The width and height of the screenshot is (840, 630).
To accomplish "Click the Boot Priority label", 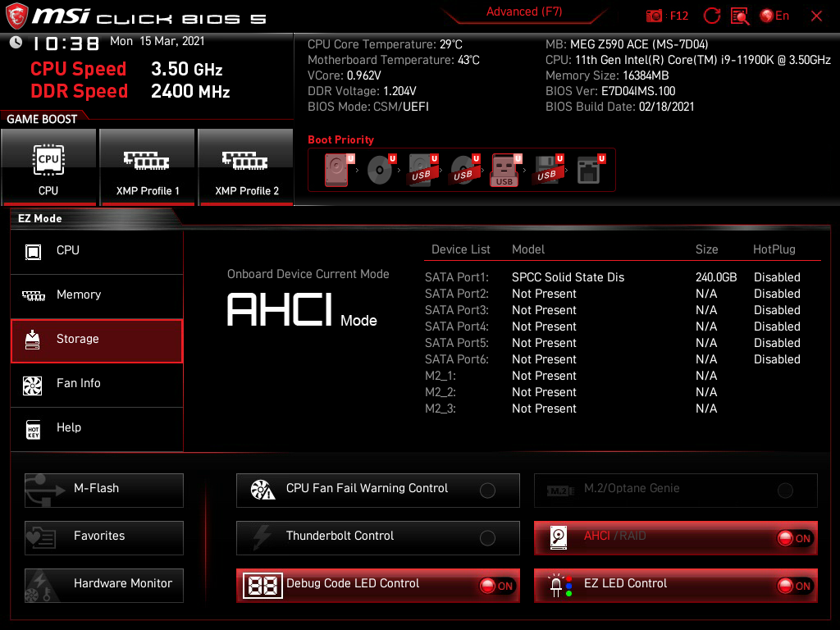I will coord(340,139).
